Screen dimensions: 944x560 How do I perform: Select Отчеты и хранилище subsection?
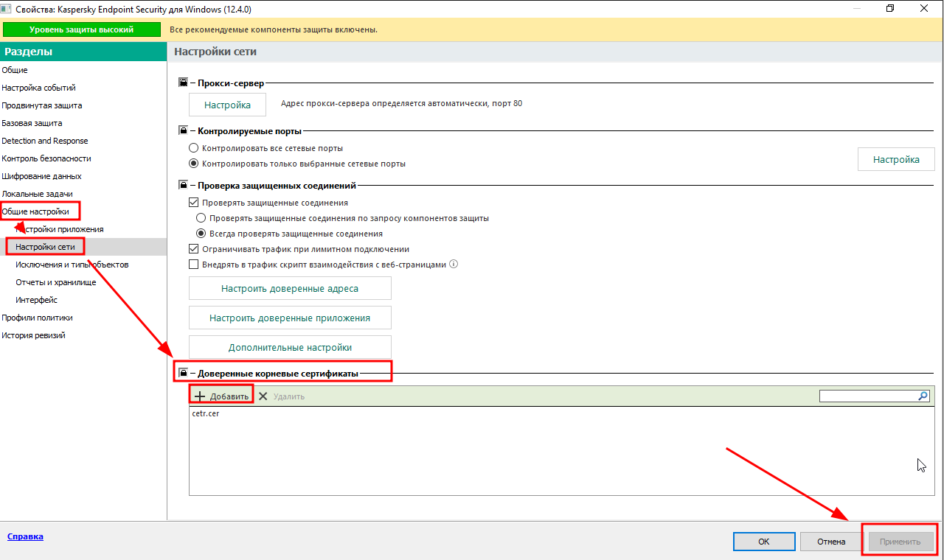(56, 282)
